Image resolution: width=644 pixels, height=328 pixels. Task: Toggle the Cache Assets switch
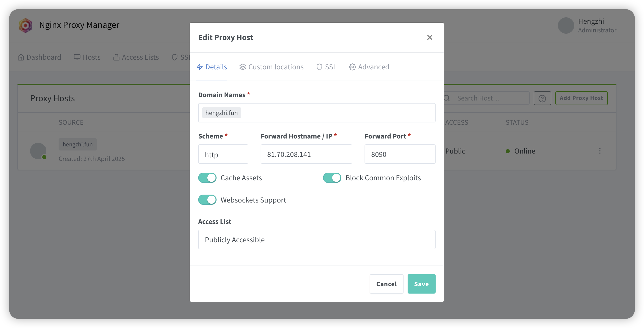[x=207, y=178]
